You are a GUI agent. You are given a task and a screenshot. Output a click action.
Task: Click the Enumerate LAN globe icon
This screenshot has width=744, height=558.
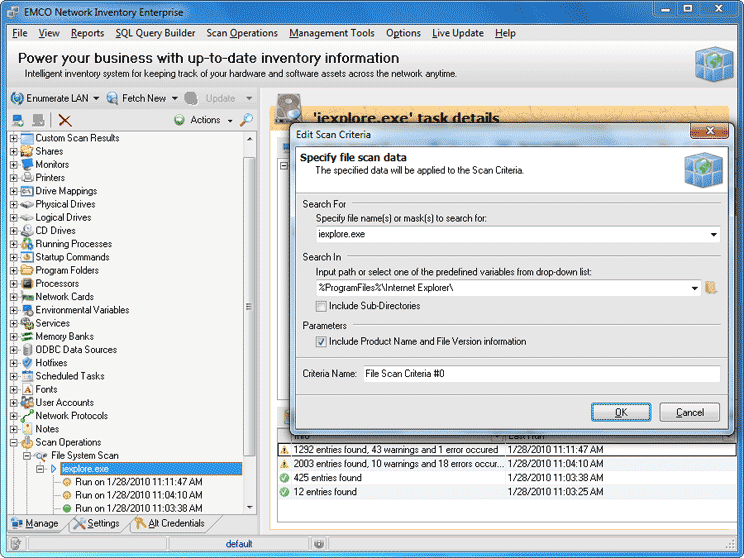coord(17,98)
